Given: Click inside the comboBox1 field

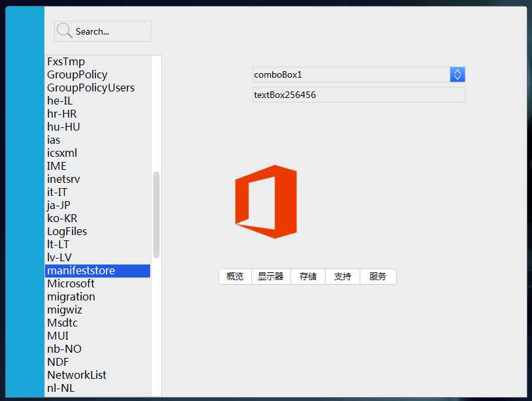Looking at the screenshot, I should coord(351,74).
